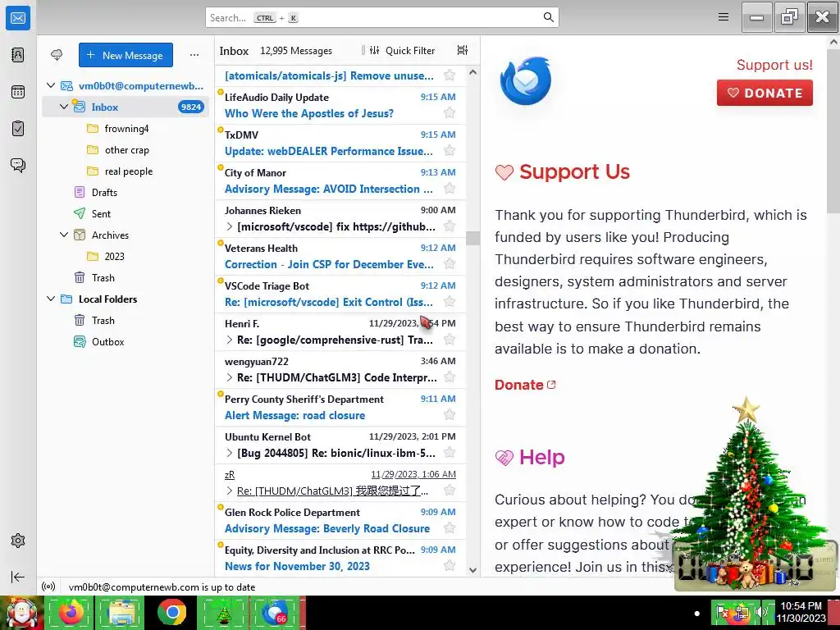Open the frowning4 folder
This screenshot has width=840, height=630.
click(x=126, y=129)
